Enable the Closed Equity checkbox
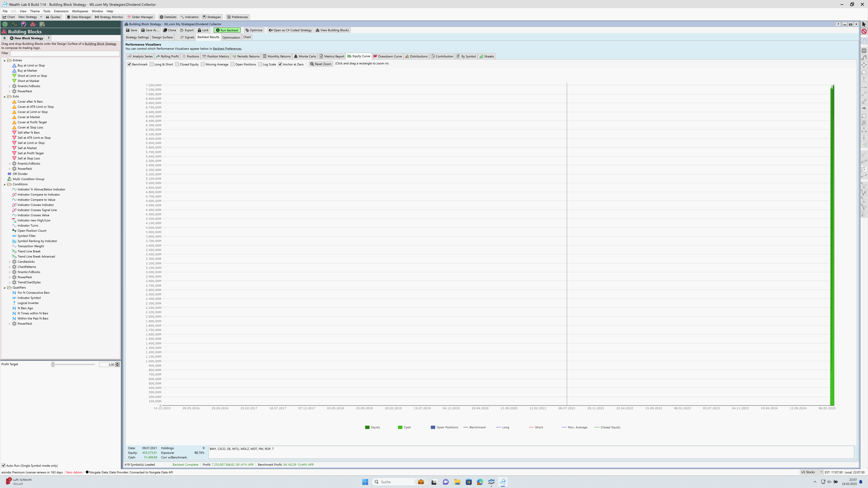868x488 pixels. pos(177,64)
